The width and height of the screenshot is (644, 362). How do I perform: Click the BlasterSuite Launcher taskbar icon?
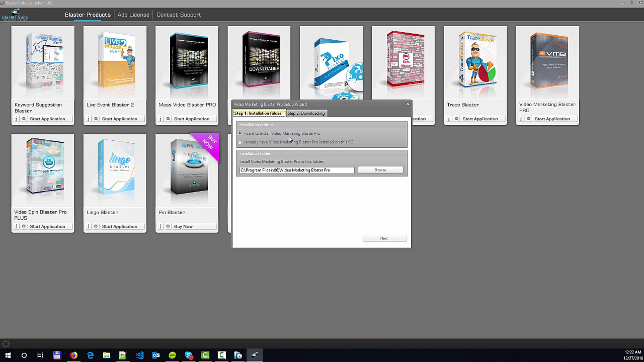pyautogui.click(x=255, y=355)
